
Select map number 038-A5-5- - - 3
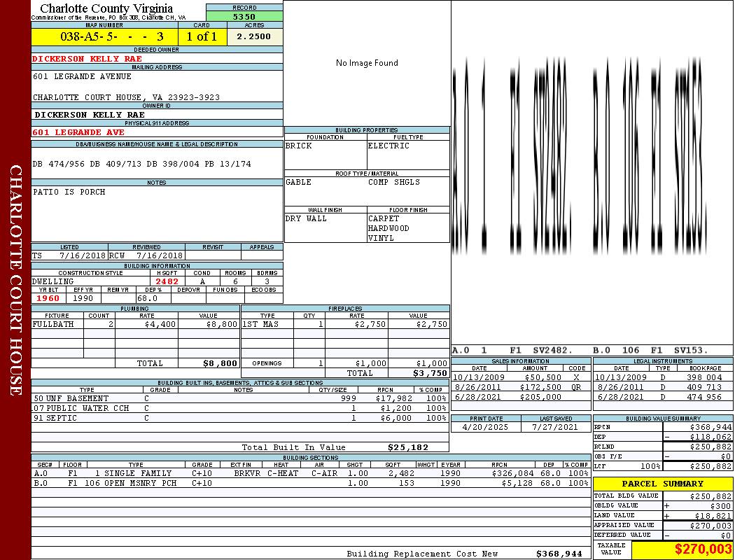111,36
